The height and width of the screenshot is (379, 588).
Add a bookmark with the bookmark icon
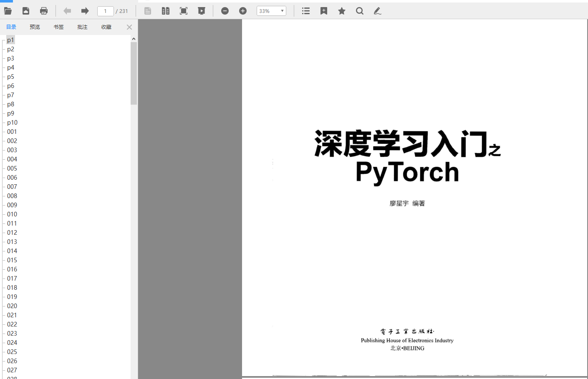(324, 11)
